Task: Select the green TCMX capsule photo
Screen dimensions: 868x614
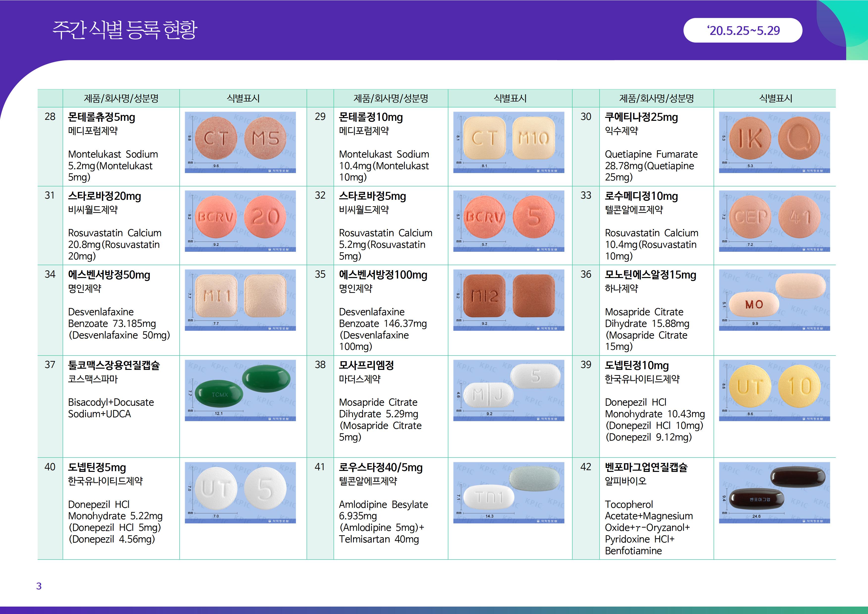Action: (x=240, y=390)
